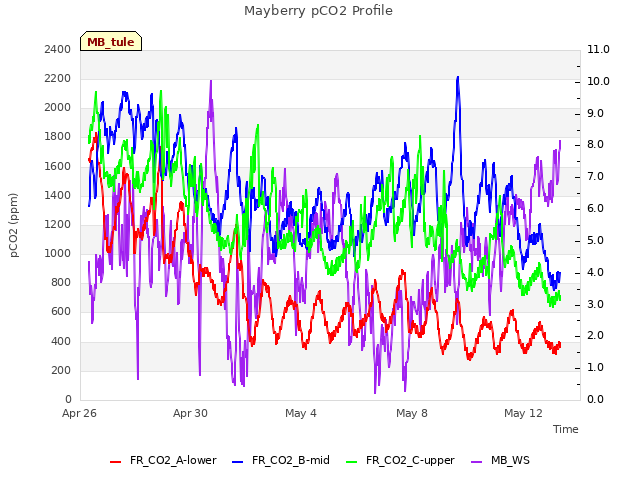
Task: Click the Time x-axis label
Action: point(566,429)
